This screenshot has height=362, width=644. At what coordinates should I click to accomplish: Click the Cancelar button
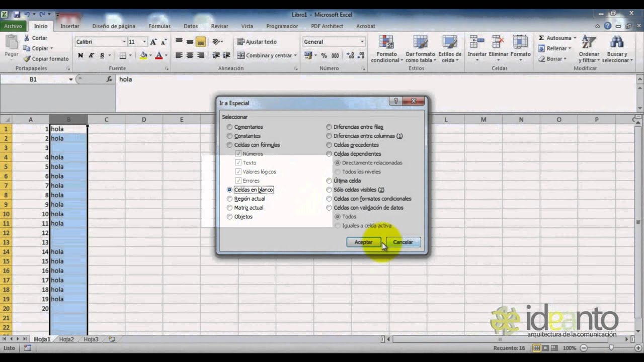coord(403,242)
